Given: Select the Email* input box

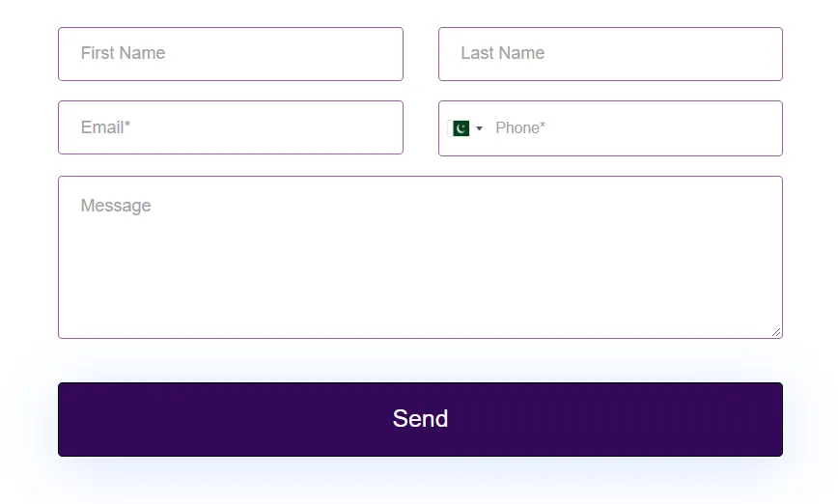Looking at the screenshot, I should tap(231, 127).
